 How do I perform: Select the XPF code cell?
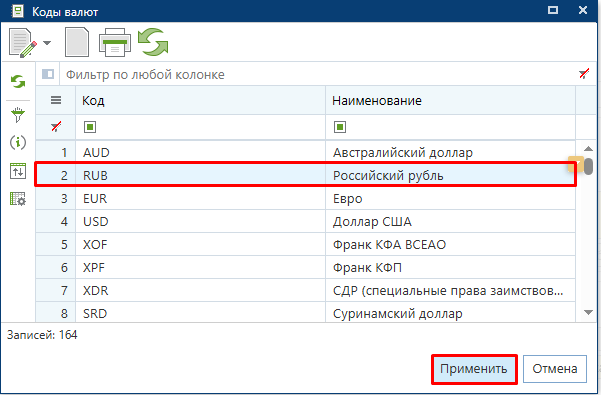point(200,267)
